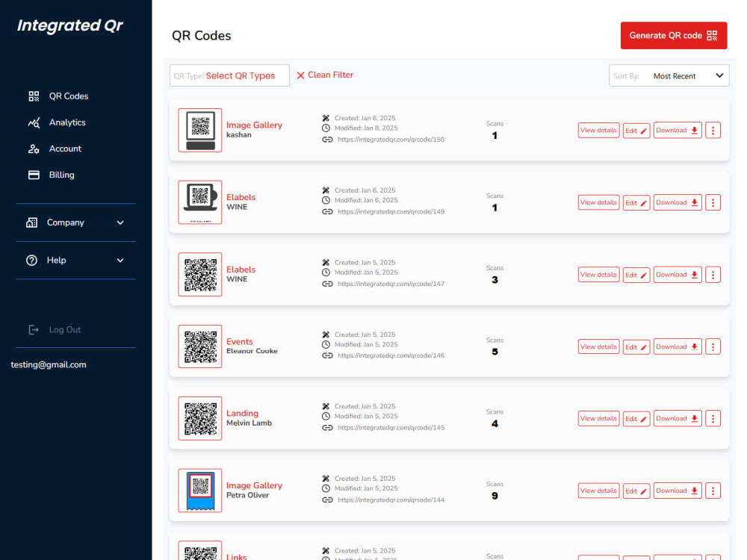Click the Eleanor Cooke Events QR thumbnail

click(x=200, y=346)
